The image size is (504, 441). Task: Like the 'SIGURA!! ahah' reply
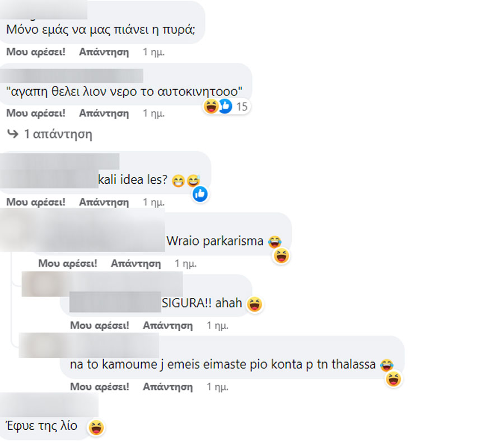click(x=100, y=326)
